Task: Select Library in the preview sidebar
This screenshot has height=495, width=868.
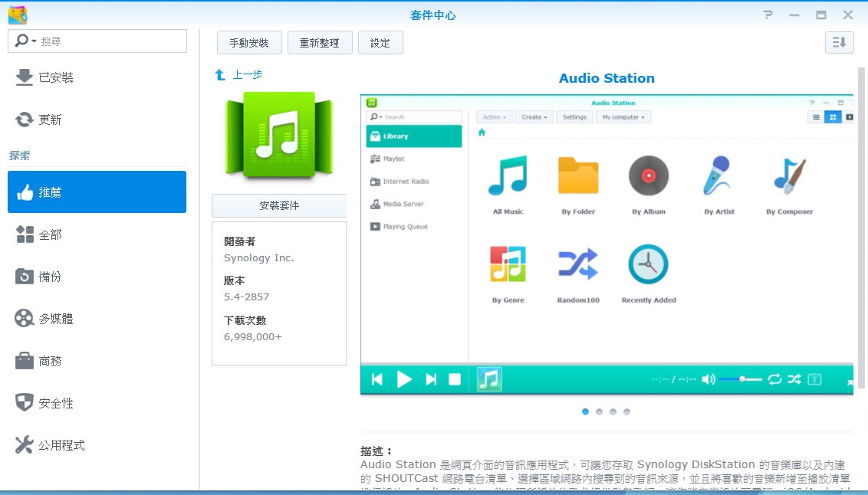Action: point(414,136)
